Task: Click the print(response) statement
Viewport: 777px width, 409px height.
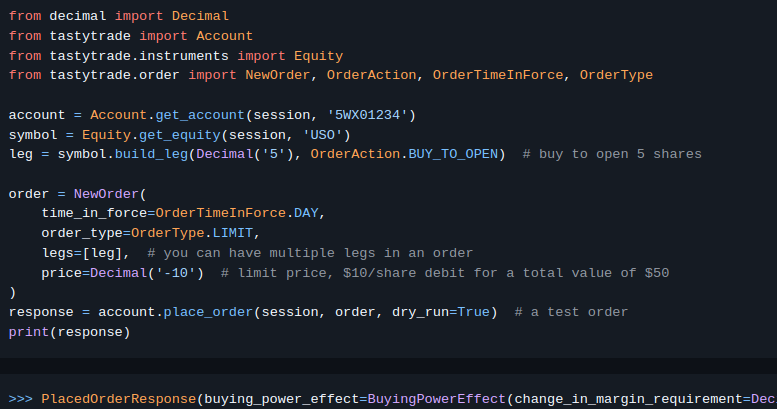Action: click(x=69, y=332)
